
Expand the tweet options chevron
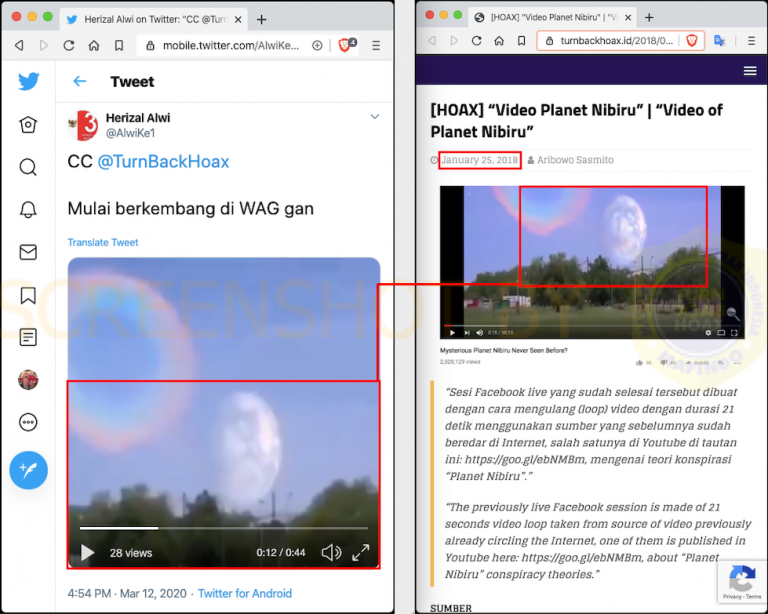[x=375, y=117]
